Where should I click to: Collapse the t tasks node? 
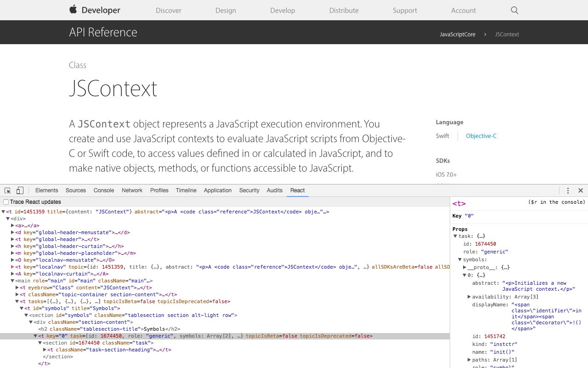[17, 302]
